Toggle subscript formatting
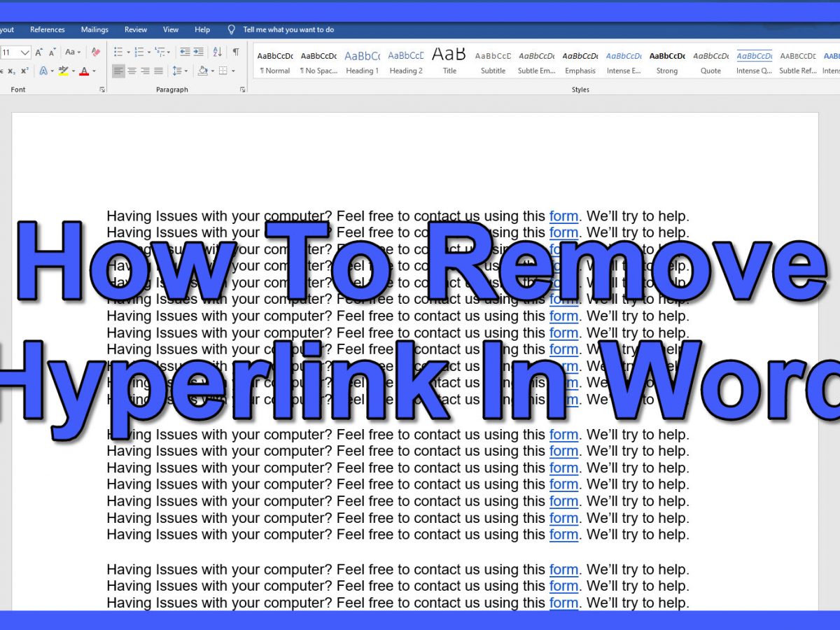Viewport: 840px width, 630px height. 11,71
